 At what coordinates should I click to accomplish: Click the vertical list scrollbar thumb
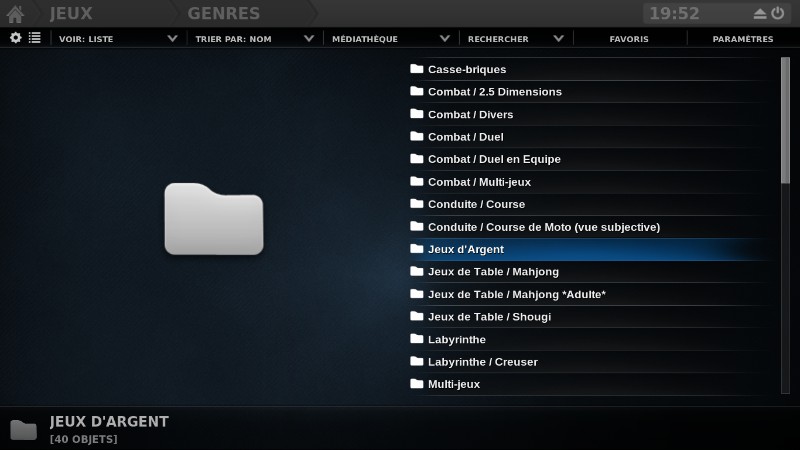coord(785,120)
